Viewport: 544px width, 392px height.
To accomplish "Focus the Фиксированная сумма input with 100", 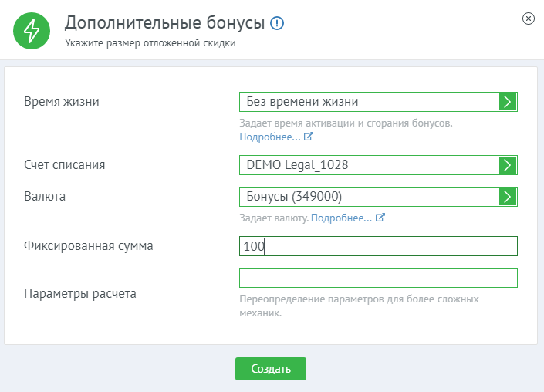I will pos(378,246).
